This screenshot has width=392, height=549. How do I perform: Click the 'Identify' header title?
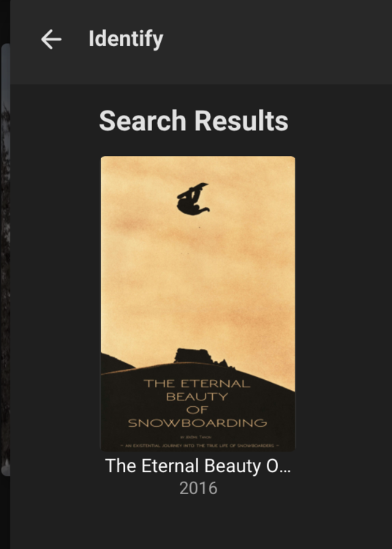coord(126,39)
